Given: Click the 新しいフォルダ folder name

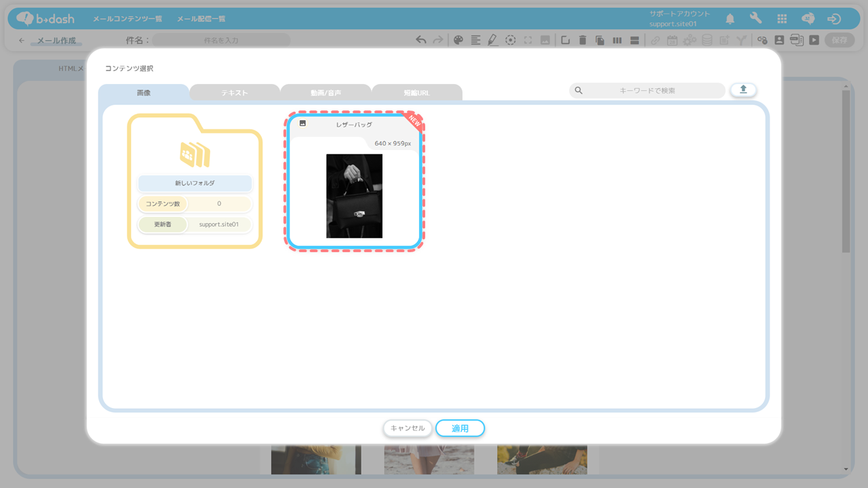Looking at the screenshot, I should pos(195,184).
